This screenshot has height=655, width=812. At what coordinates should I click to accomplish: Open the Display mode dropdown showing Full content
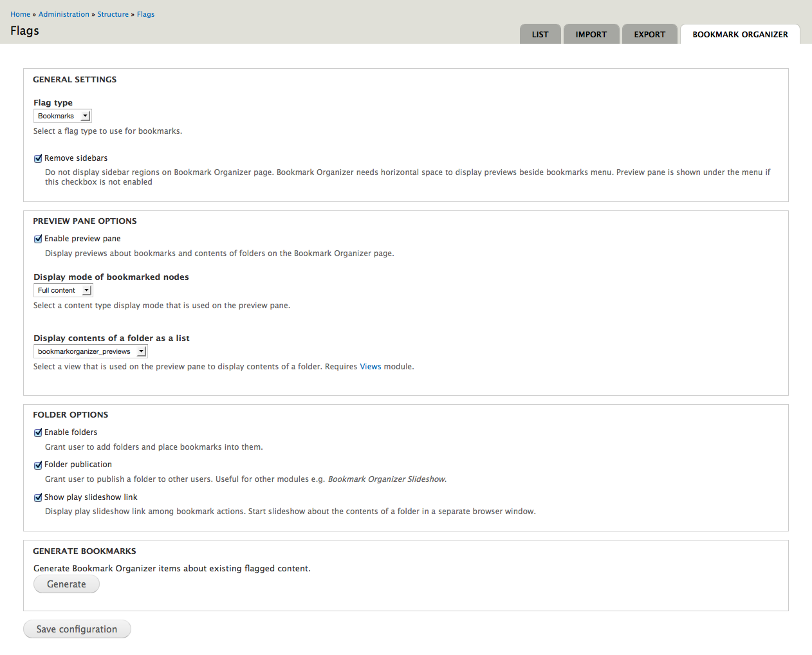[62, 290]
